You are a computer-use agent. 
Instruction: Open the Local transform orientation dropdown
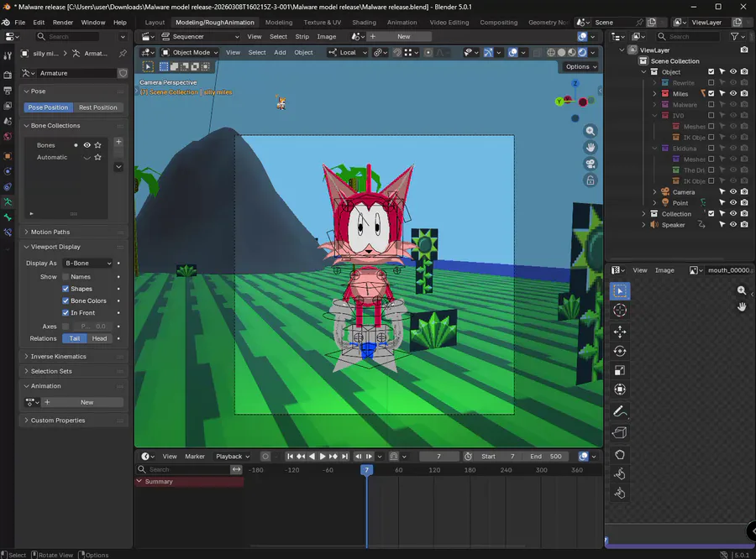click(347, 53)
